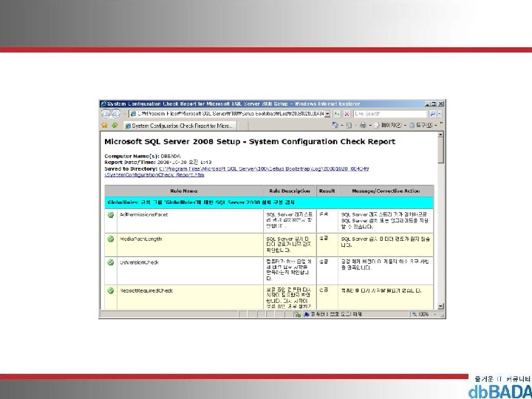The width and height of the screenshot is (532, 399).
Task: Click the Feeds toolbar icon
Action: (349, 126)
